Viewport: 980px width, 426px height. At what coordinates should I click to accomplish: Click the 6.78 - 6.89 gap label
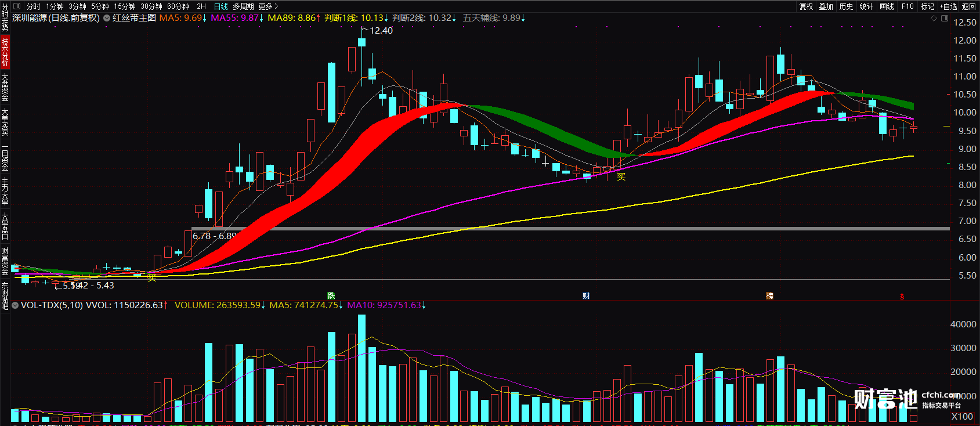point(214,236)
